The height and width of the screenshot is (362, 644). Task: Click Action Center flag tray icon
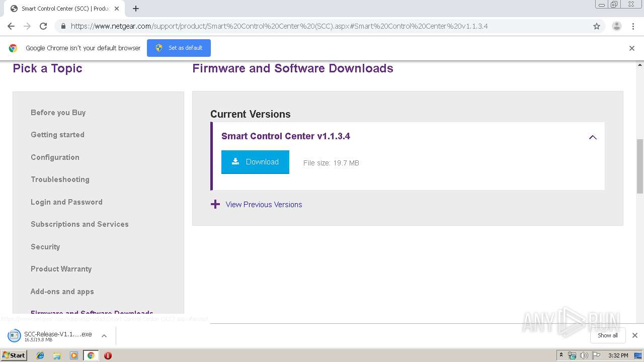point(596,355)
